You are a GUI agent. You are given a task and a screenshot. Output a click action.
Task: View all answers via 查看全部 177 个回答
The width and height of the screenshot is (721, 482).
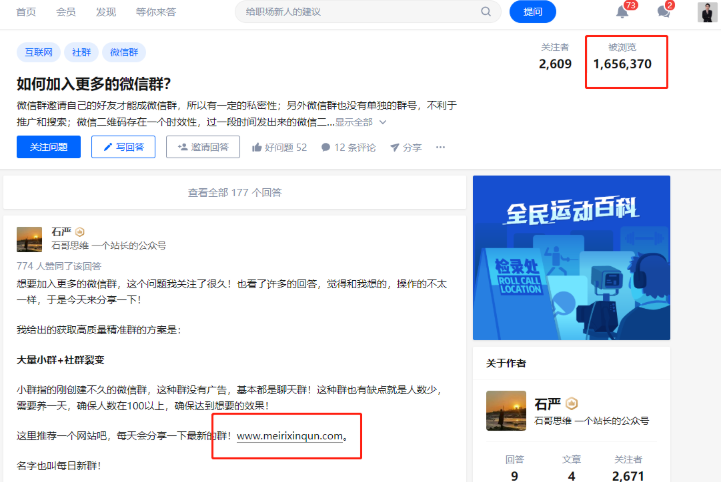click(235, 193)
